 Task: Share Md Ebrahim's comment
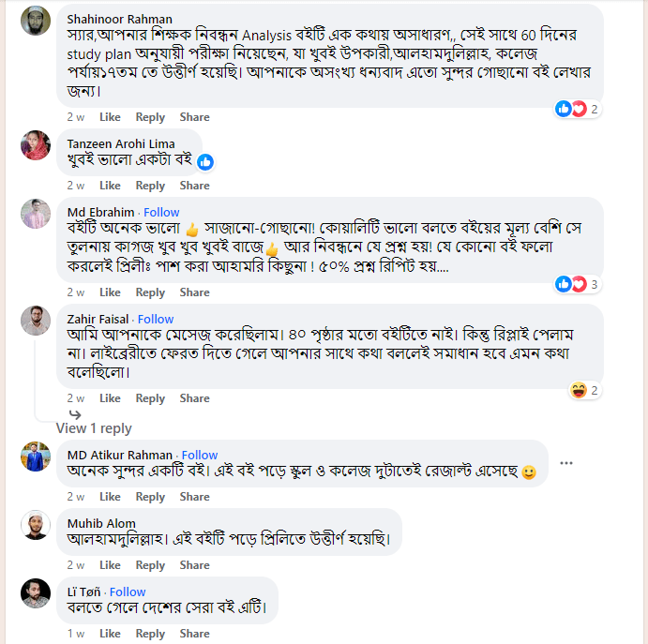pos(194,292)
